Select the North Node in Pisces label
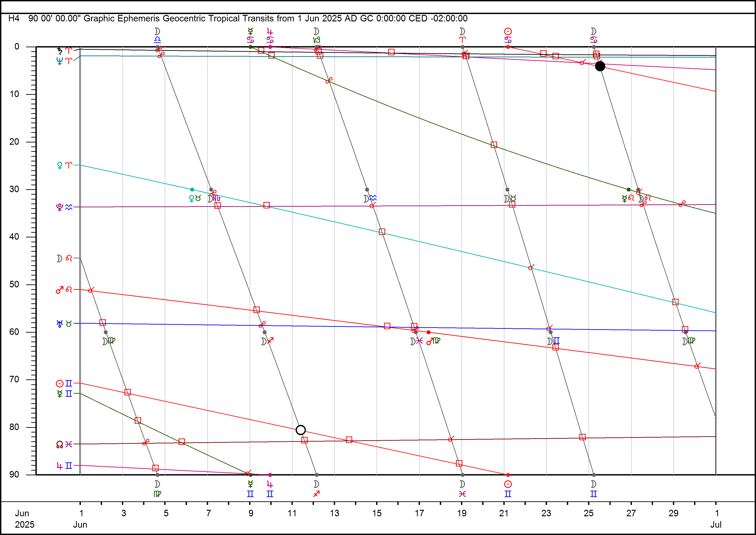The image size is (756, 535). click(x=64, y=444)
